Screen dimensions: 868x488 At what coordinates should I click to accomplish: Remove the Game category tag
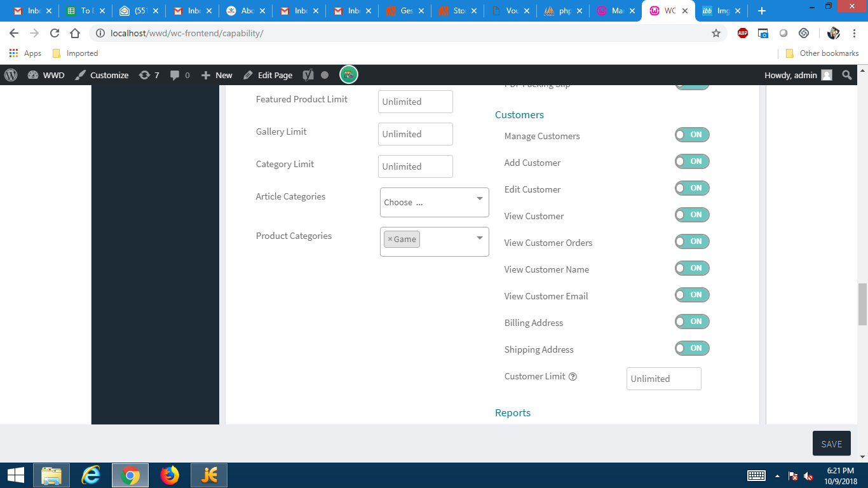click(x=390, y=240)
